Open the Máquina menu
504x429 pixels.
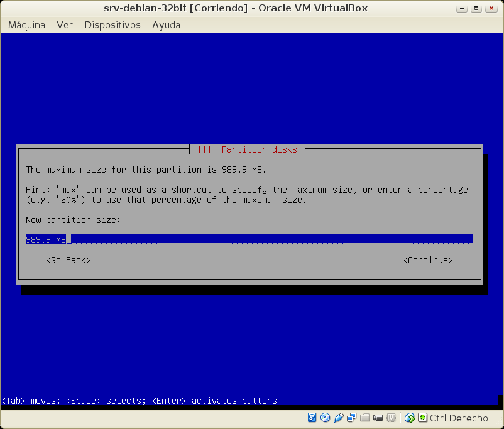point(26,25)
